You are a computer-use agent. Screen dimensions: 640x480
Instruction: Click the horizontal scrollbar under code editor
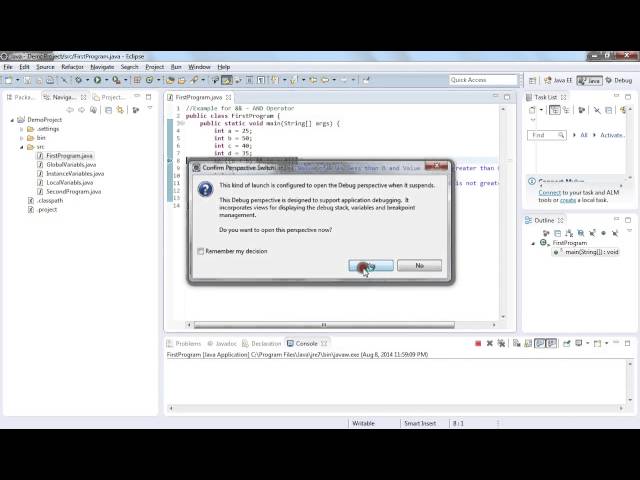click(324, 325)
